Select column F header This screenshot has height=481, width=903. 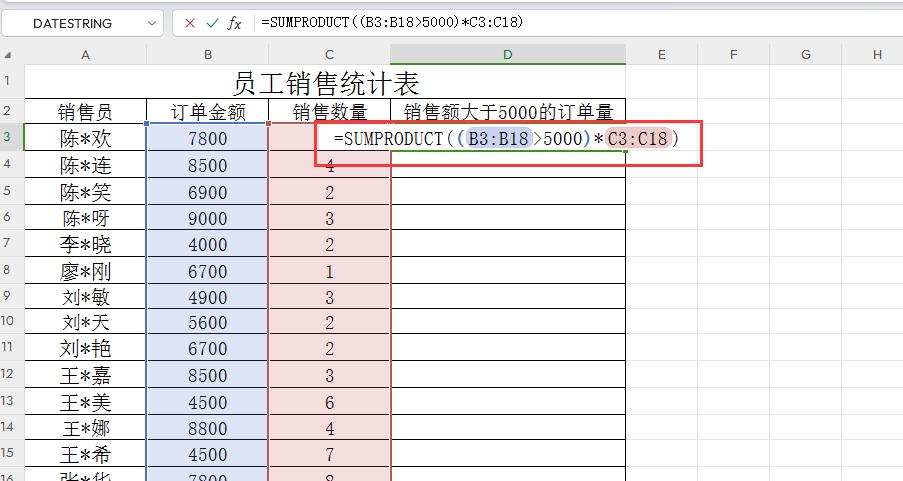[x=733, y=55]
